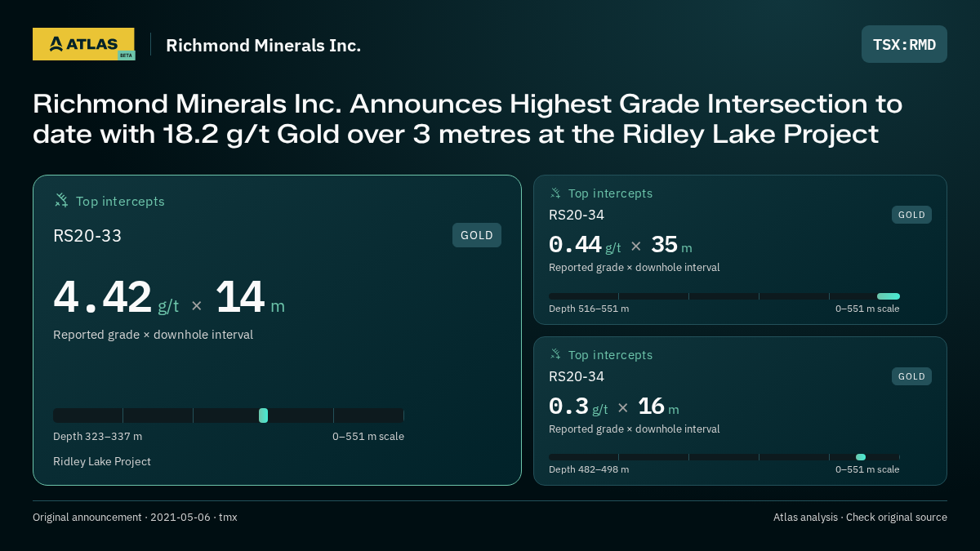Click the drill icon in RS20-33 card

click(61, 200)
